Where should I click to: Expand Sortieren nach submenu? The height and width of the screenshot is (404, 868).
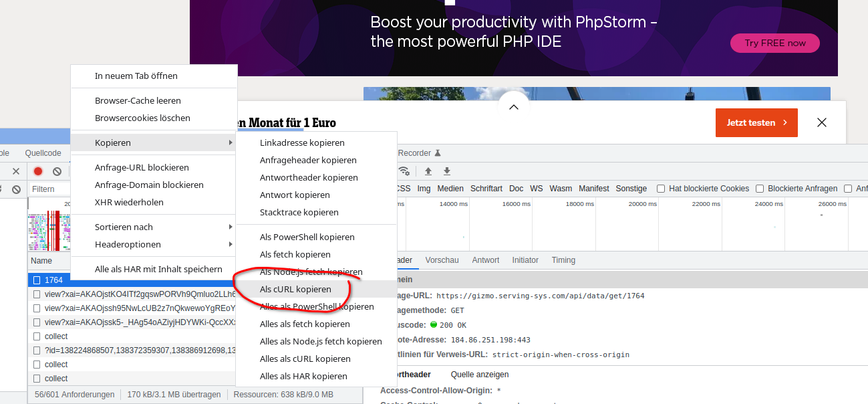click(x=231, y=227)
